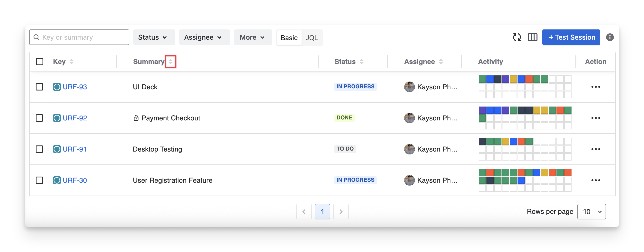
Task: Switch to the JQL search tab
Action: click(312, 38)
